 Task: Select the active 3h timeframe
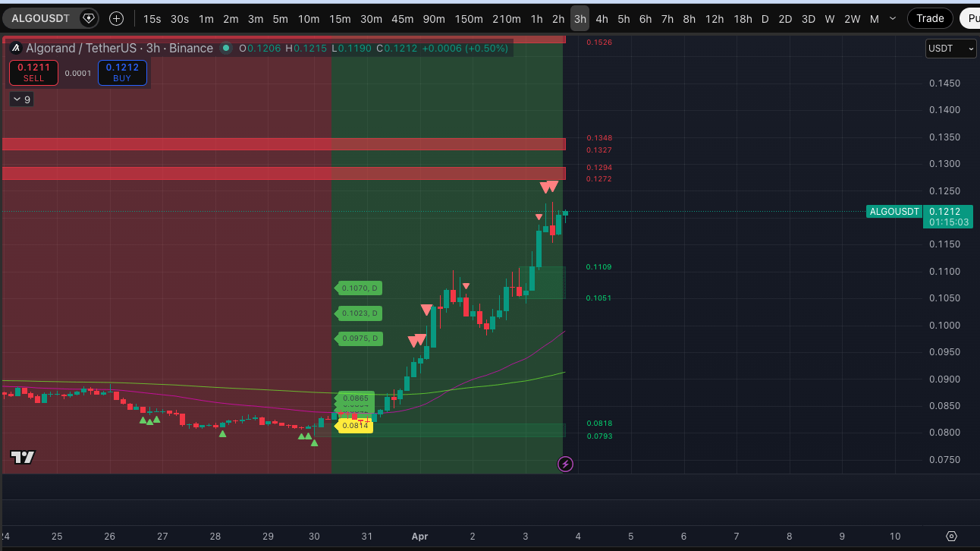point(580,19)
